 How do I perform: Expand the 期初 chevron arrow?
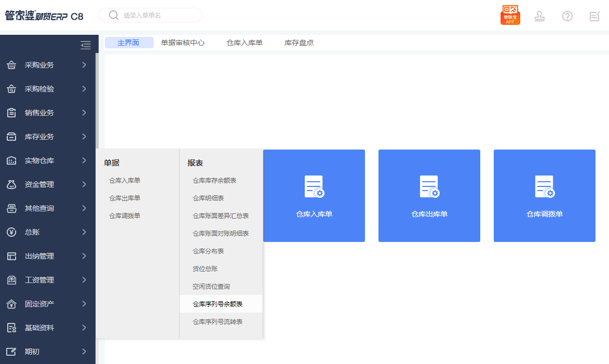click(x=84, y=352)
